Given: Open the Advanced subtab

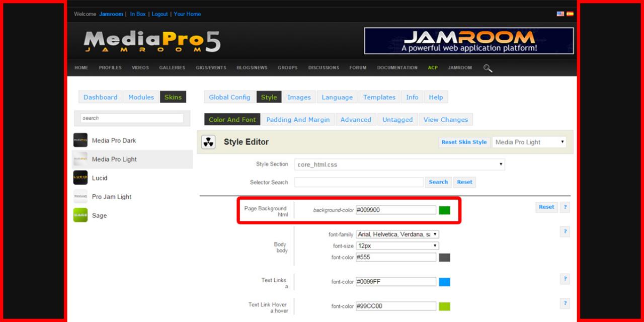Looking at the screenshot, I should coord(356,119).
